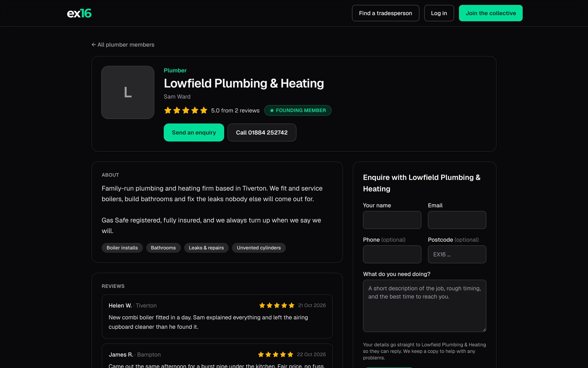Image resolution: width=588 pixels, height=368 pixels.
Task: Click Call 01884 252742 button
Action: click(x=262, y=132)
